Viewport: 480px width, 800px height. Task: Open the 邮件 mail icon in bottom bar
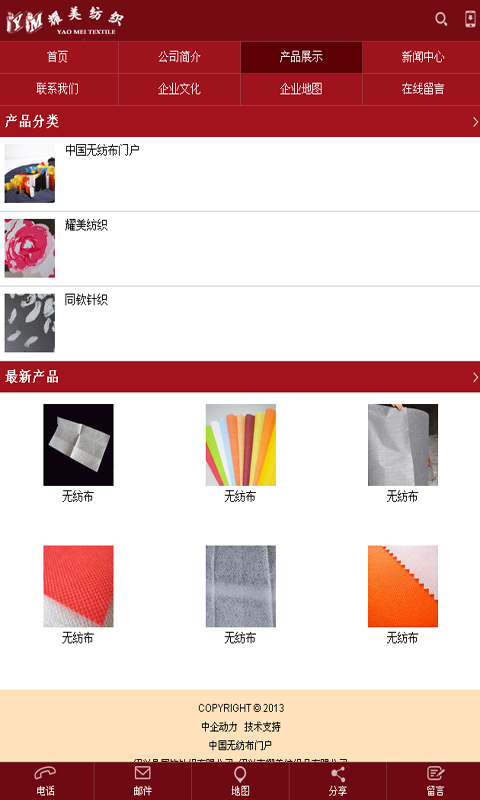pos(142,773)
